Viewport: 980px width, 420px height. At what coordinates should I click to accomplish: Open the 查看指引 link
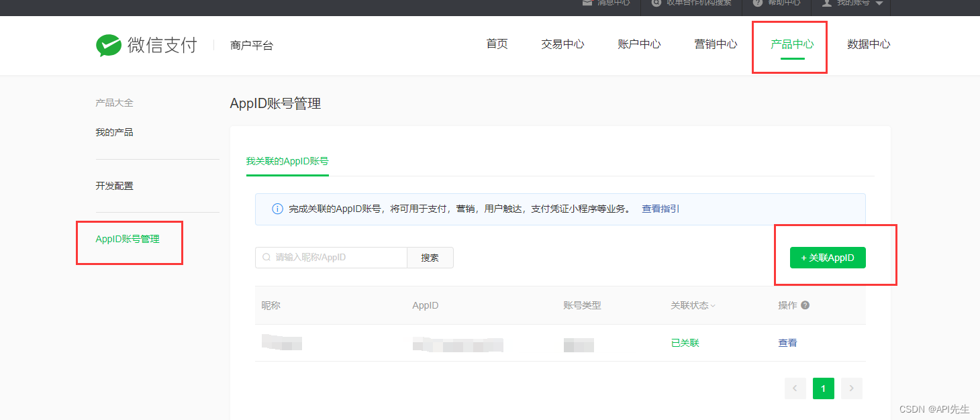[660, 209]
